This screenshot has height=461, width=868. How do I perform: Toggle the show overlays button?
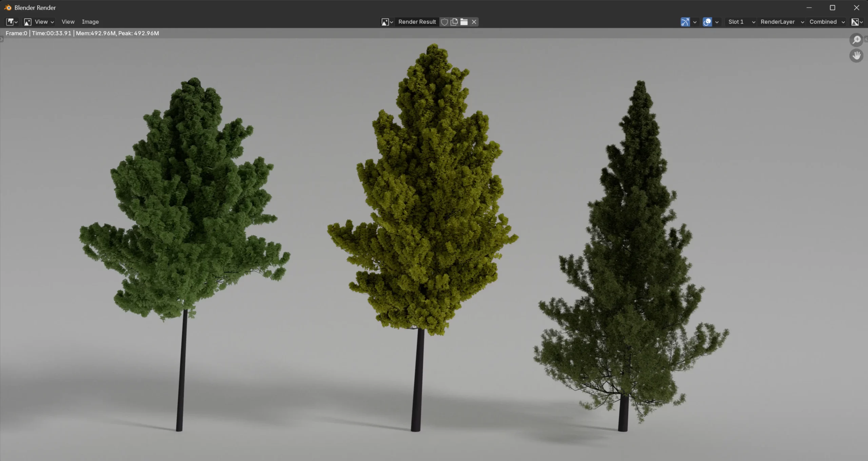tap(707, 22)
